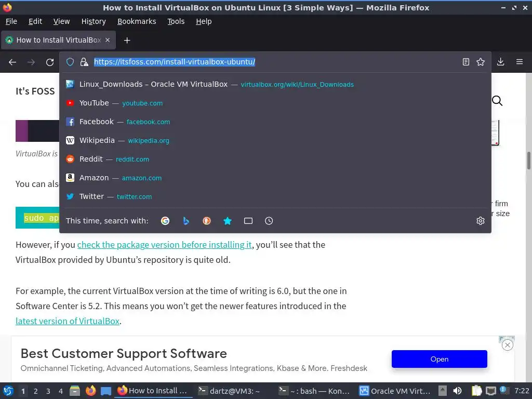Open the Firefox hamburger application menu
532x399 pixels.
tap(519, 62)
